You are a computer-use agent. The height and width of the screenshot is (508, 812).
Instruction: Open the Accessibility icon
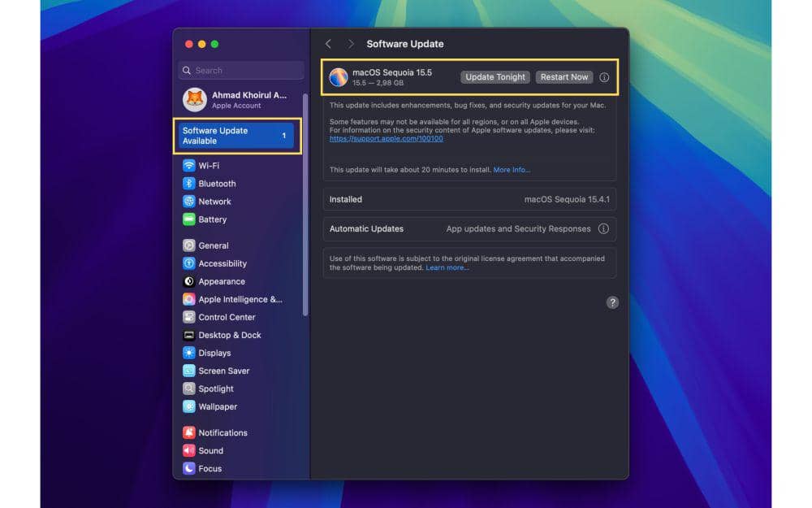click(x=189, y=263)
